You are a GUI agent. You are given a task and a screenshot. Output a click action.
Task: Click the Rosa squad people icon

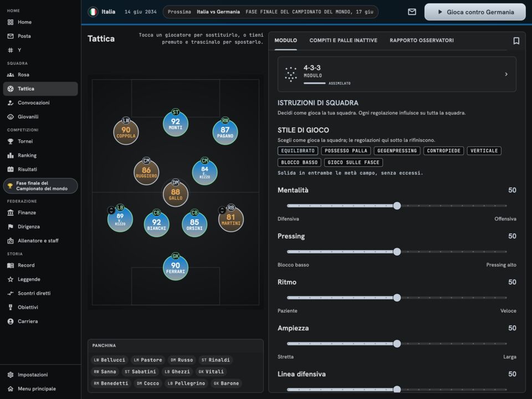11,75
